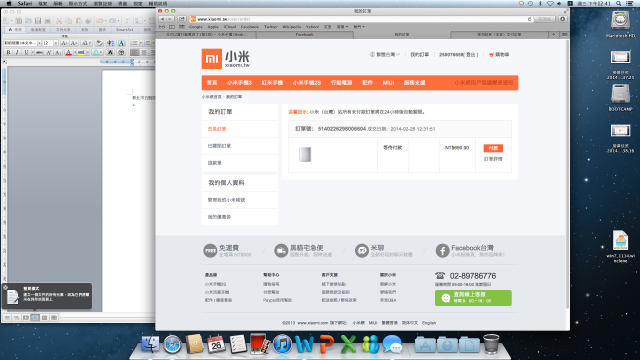
Task: Open Safari menu in menu bar
Action: pyautogui.click(x=24, y=3)
